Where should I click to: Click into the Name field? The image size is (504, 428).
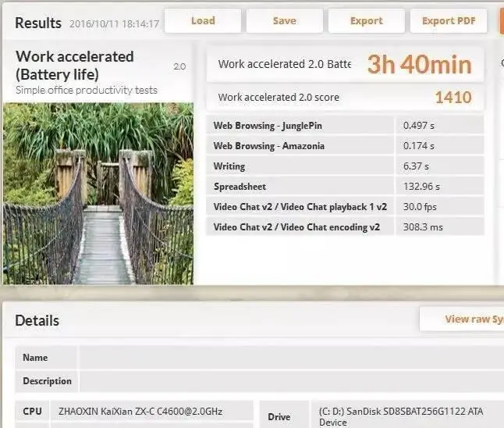[x=289, y=358]
